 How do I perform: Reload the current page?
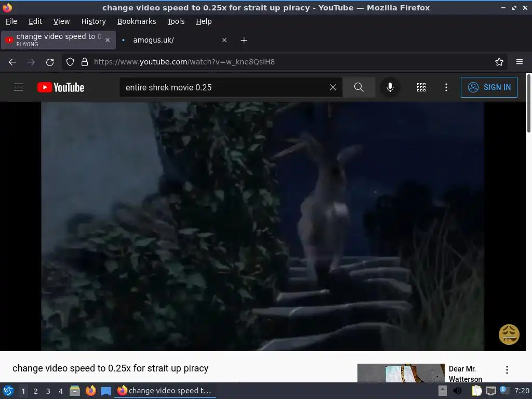pyautogui.click(x=50, y=62)
